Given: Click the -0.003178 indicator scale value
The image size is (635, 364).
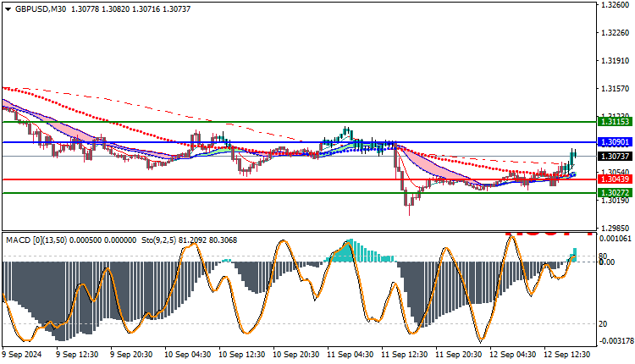Looking at the screenshot, I should (x=616, y=341).
